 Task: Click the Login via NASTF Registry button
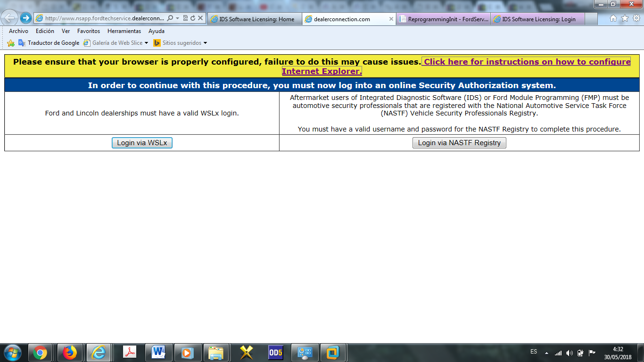tap(459, 143)
